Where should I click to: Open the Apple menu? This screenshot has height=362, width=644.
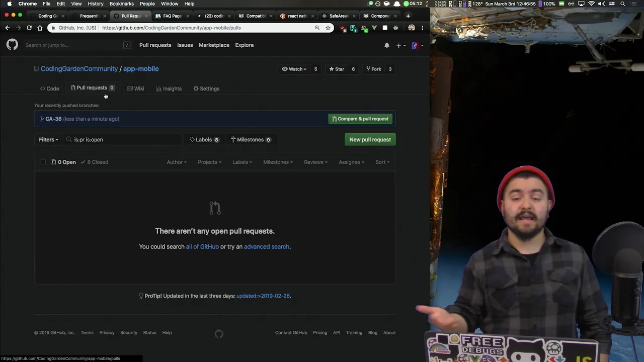pos(9,4)
